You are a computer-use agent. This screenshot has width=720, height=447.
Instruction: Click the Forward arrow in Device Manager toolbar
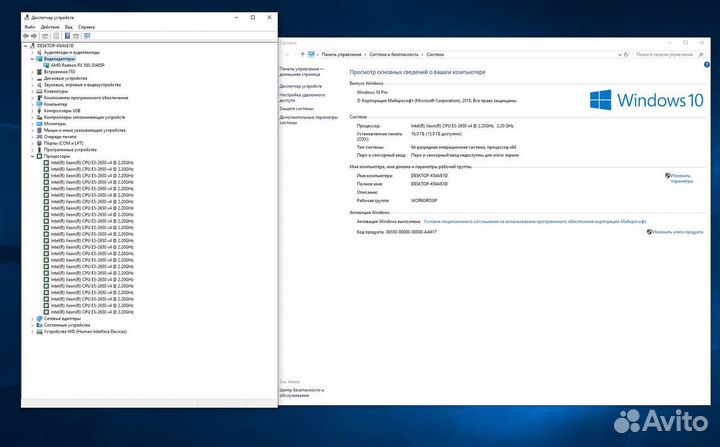tap(35, 36)
